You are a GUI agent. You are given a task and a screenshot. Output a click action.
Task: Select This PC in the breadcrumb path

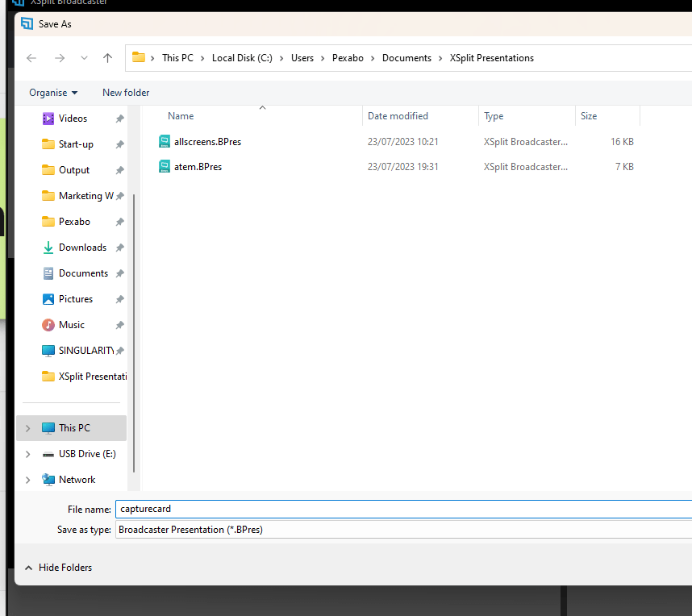coord(177,58)
